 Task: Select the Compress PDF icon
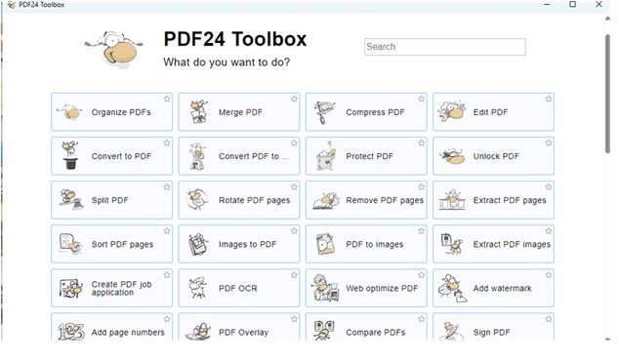(324, 112)
